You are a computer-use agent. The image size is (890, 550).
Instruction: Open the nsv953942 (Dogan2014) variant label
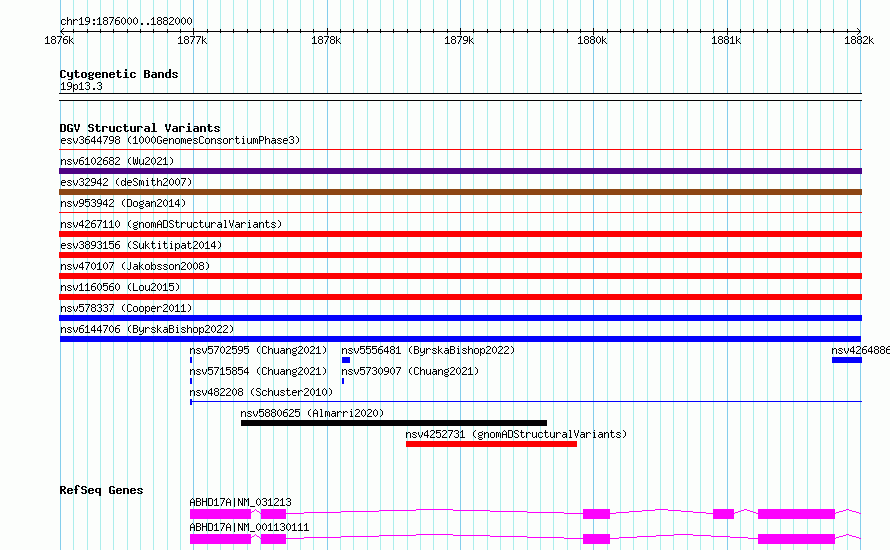click(x=123, y=203)
